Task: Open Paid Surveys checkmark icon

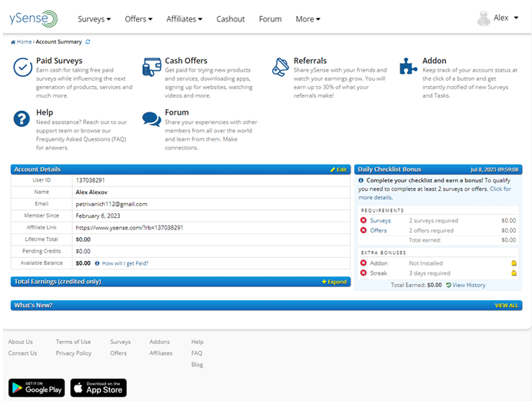Action: coord(23,67)
